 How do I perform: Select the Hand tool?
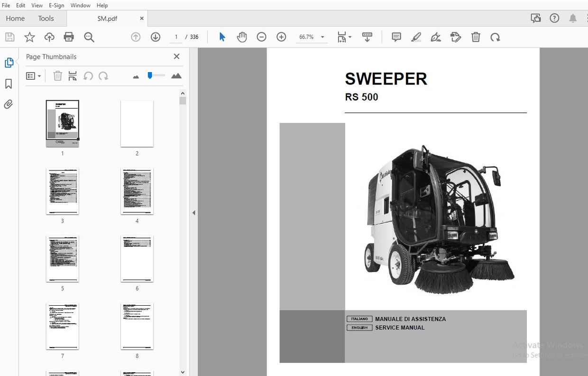click(242, 37)
